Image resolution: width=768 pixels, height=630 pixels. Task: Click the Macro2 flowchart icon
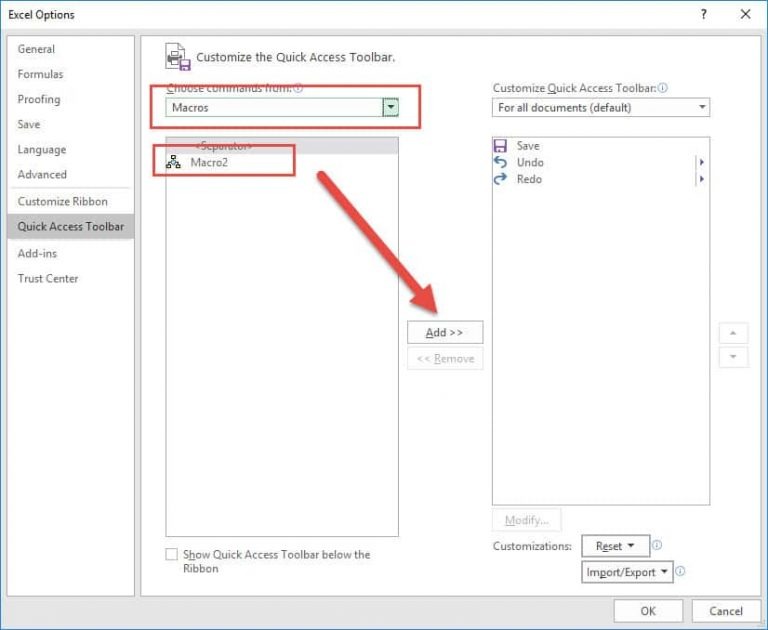[173, 162]
